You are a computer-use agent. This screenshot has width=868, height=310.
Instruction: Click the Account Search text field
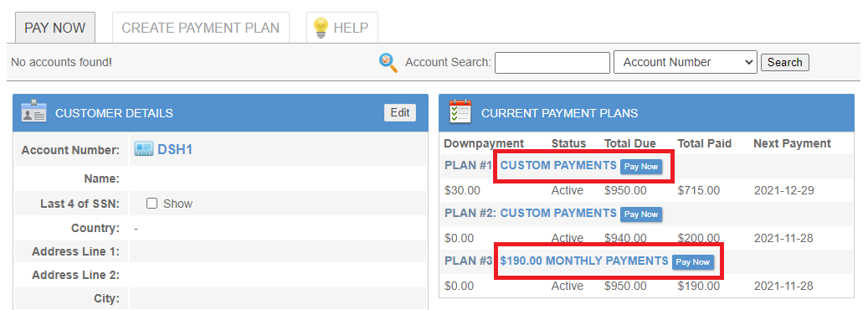[x=552, y=63]
